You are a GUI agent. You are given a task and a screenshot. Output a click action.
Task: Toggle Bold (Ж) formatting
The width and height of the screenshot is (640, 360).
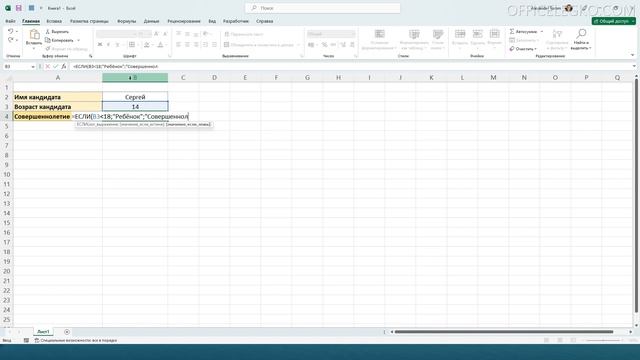(100, 44)
